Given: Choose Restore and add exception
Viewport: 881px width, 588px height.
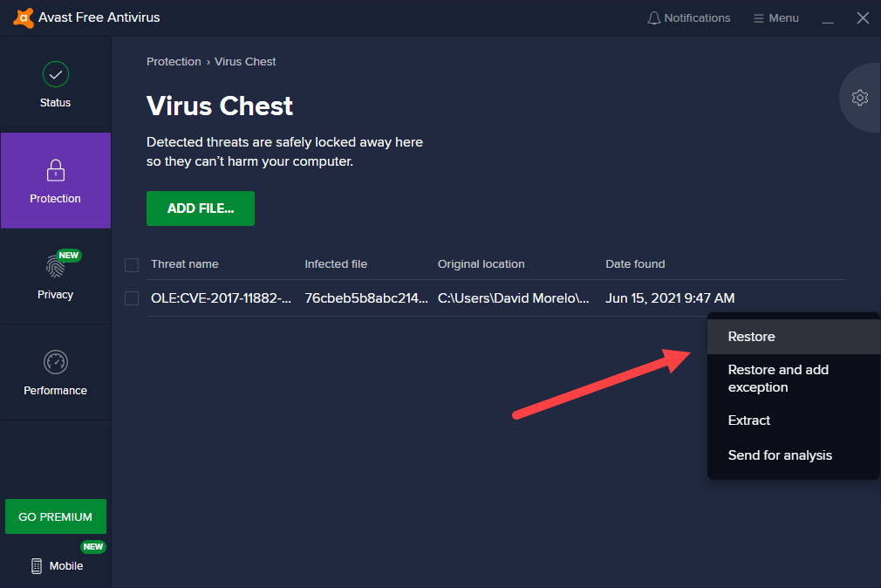Looking at the screenshot, I should [794, 379].
